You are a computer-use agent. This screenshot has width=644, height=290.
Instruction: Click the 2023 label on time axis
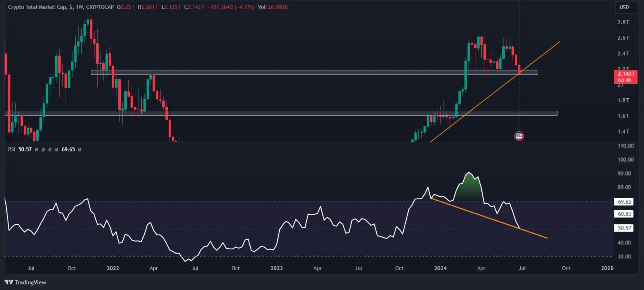tap(277, 268)
